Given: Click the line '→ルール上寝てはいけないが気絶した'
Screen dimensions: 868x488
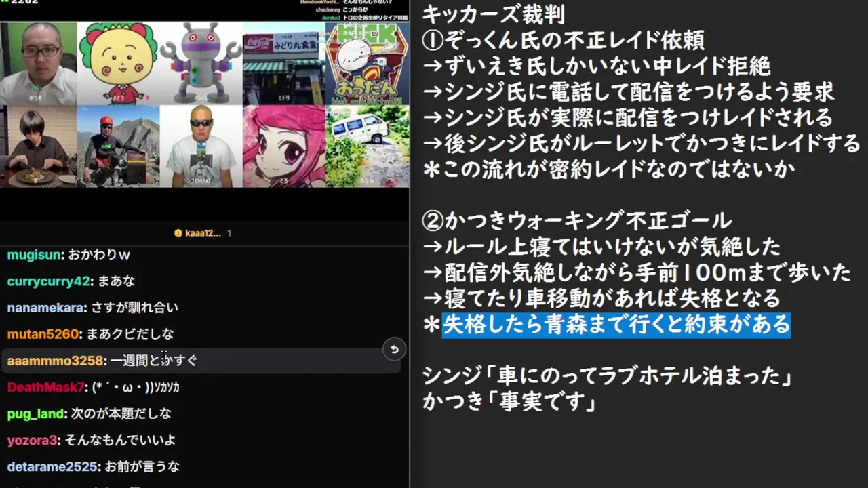Looking at the screenshot, I should point(601,247).
